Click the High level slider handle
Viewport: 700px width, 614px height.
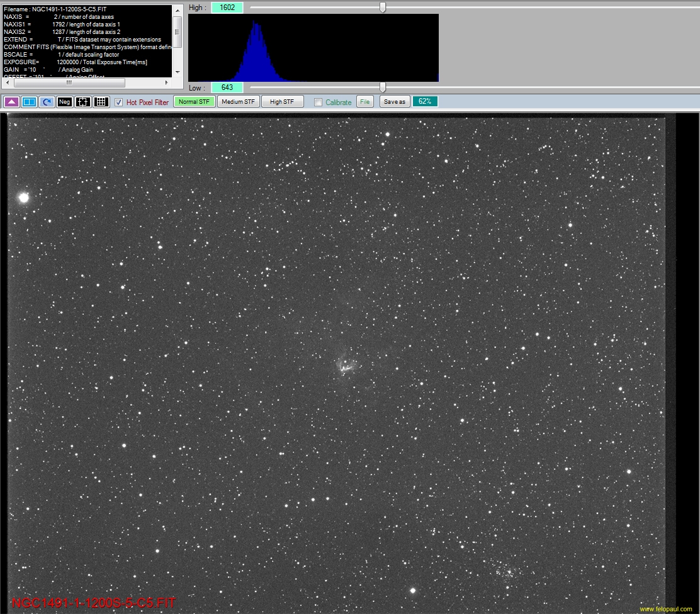tap(383, 7)
